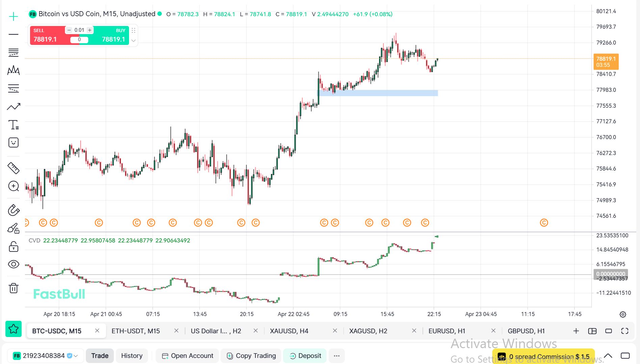640x364 pixels.
Task: Expand the trade panel chevron
Action: click(x=133, y=41)
